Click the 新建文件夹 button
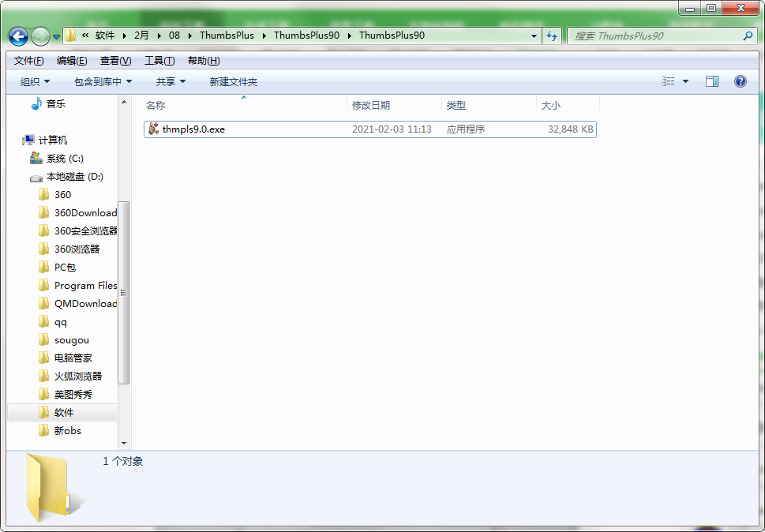765x532 pixels. (x=234, y=81)
